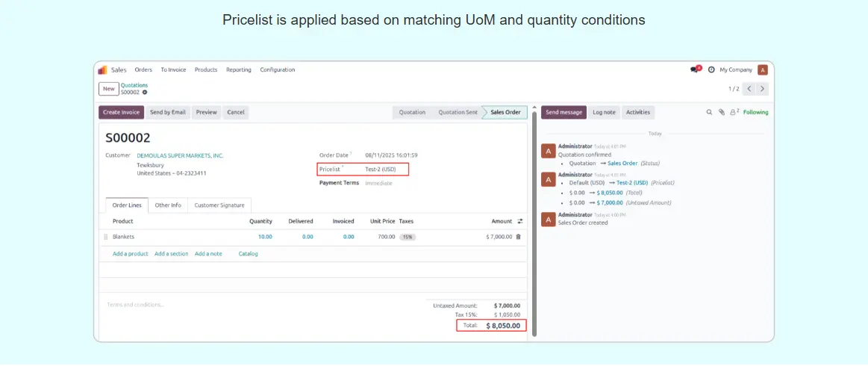Click the search icon in chatter
The height and width of the screenshot is (366, 868).
(x=709, y=112)
